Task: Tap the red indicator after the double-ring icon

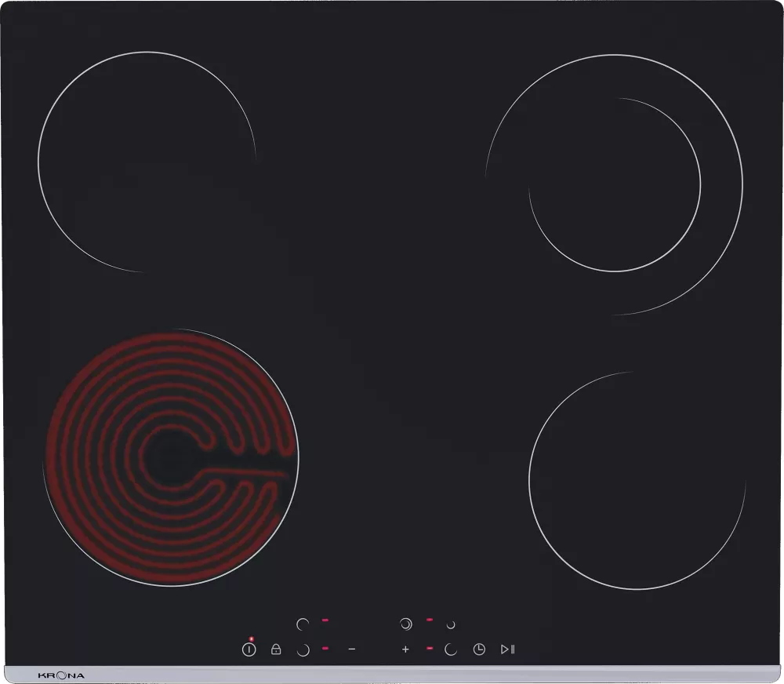Action: coord(430,620)
